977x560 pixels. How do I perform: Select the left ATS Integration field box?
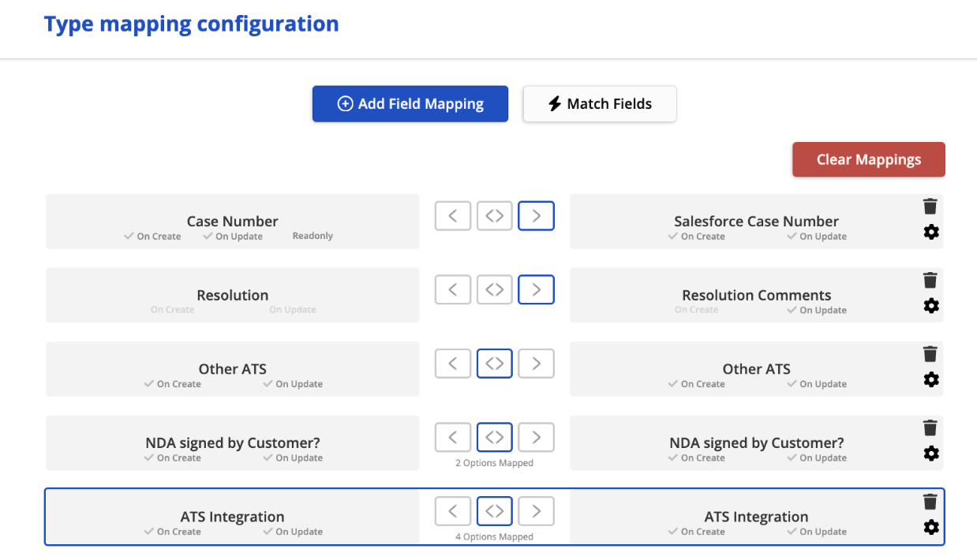(x=232, y=517)
